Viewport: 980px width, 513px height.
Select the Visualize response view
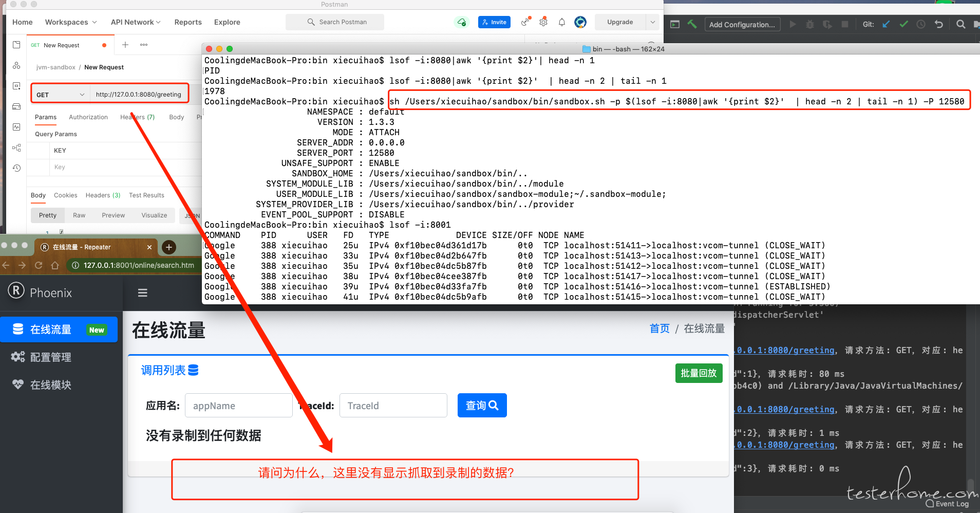click(x=154, y=215)
